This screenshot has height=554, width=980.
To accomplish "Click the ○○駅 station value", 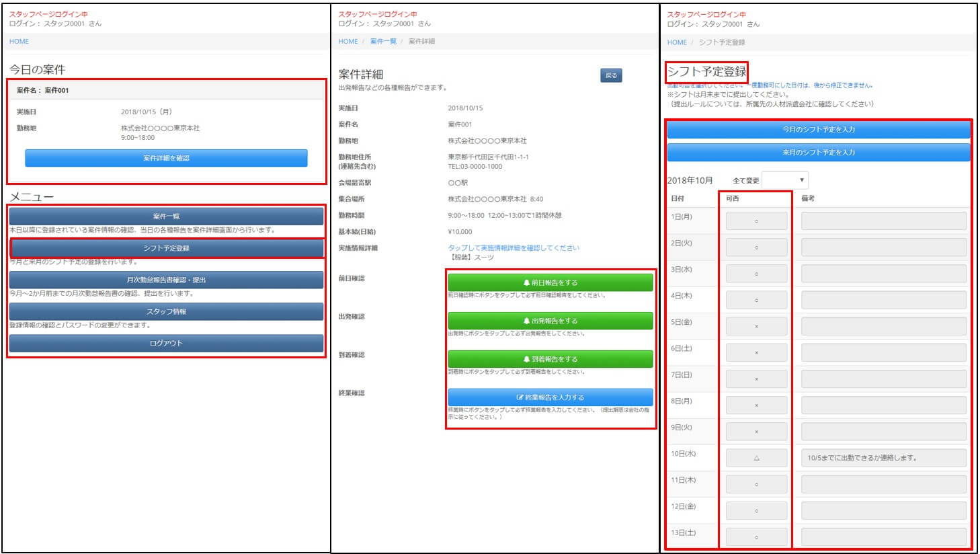I will [x=458, y=183].
